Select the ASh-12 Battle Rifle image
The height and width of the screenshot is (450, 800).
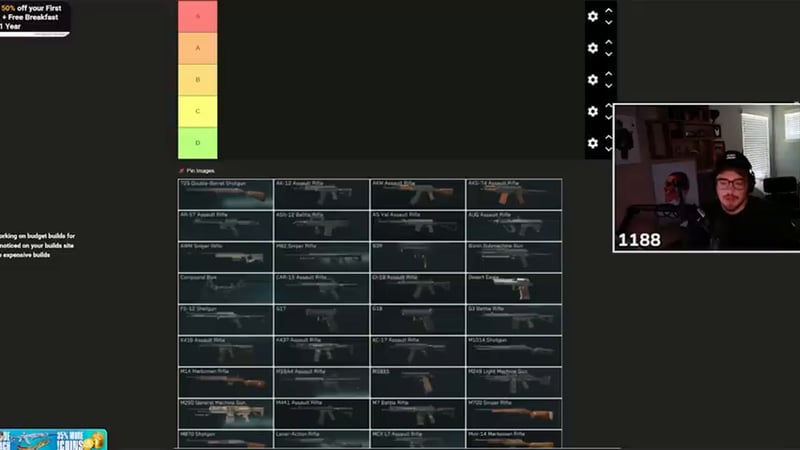pos(321,226)
